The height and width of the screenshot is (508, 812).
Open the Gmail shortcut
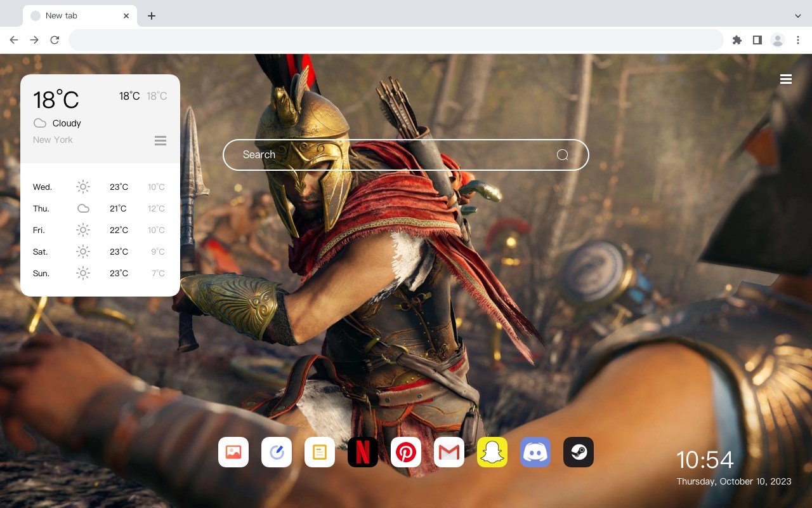449,452
